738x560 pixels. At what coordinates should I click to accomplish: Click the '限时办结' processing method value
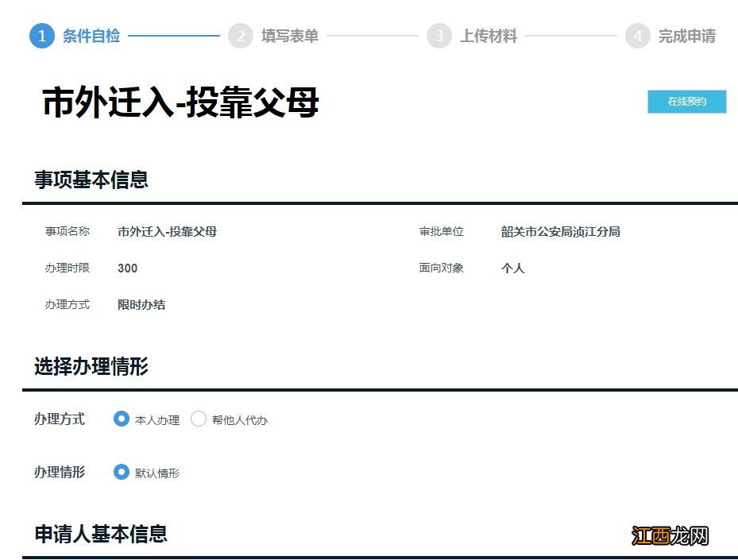click(x=141, y=304)
